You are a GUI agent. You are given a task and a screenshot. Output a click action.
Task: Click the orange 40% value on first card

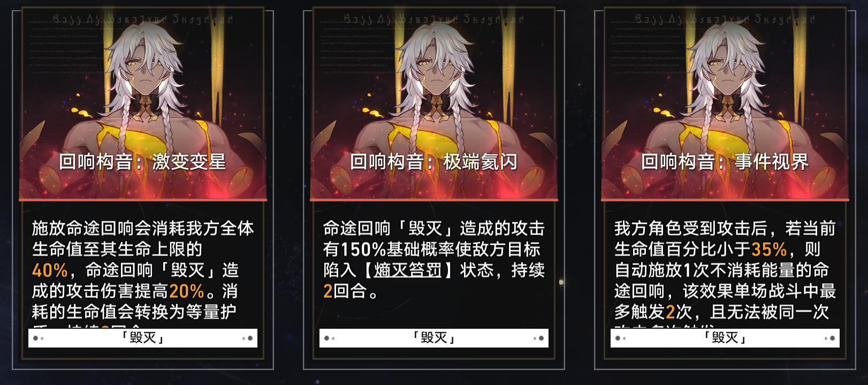point(50,270)
